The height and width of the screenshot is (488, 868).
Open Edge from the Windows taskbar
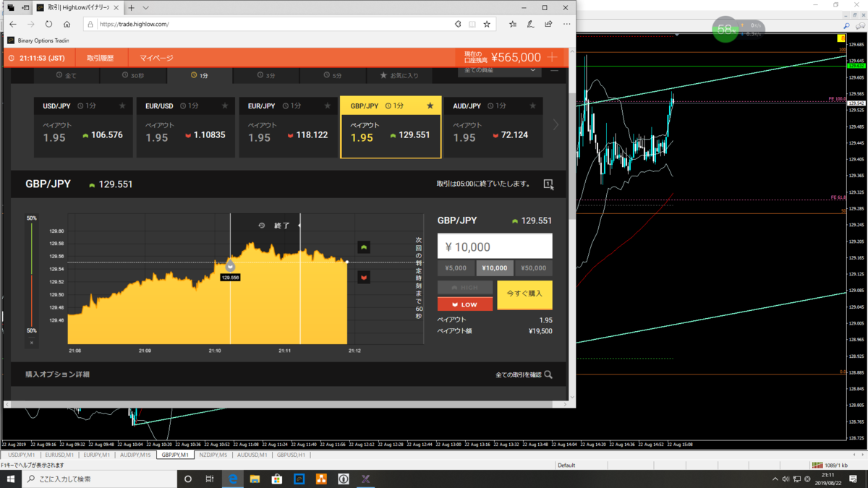[233, 479]
